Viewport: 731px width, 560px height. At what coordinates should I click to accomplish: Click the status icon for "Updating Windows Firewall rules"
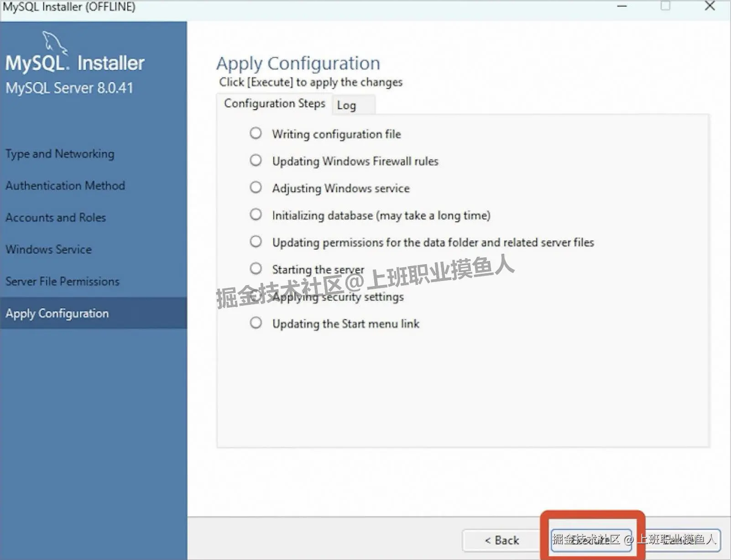(256, 160)
